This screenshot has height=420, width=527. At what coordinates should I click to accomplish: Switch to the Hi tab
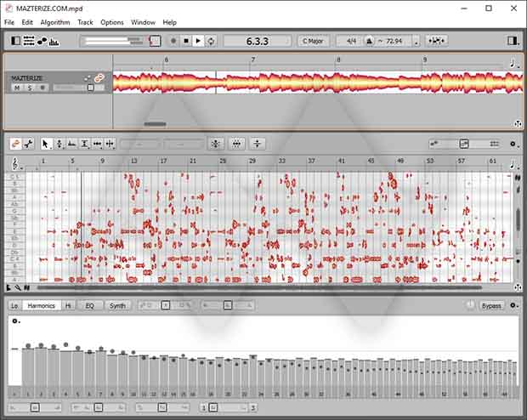click(68, 306)
